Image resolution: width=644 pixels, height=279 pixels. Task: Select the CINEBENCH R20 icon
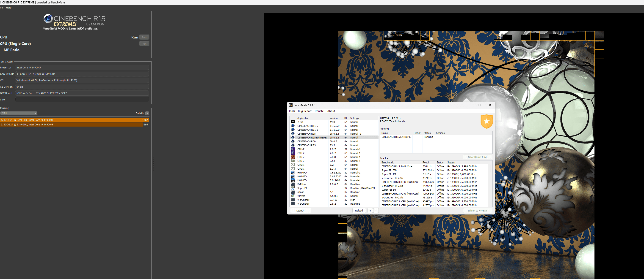(x=293, y=141)
